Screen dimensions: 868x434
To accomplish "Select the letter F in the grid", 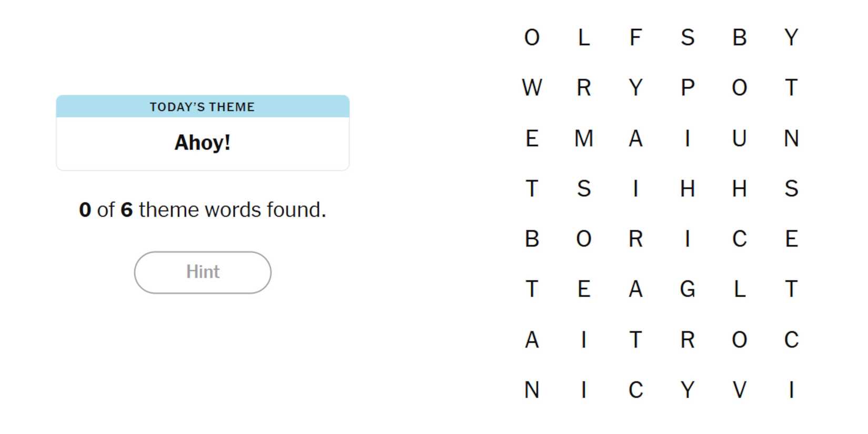I will 635,38.
